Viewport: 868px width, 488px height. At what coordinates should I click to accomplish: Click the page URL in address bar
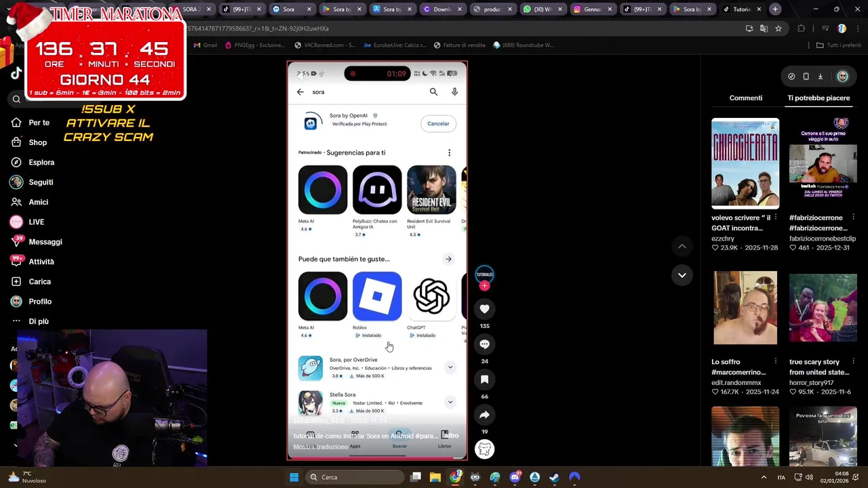pos(258,28)
